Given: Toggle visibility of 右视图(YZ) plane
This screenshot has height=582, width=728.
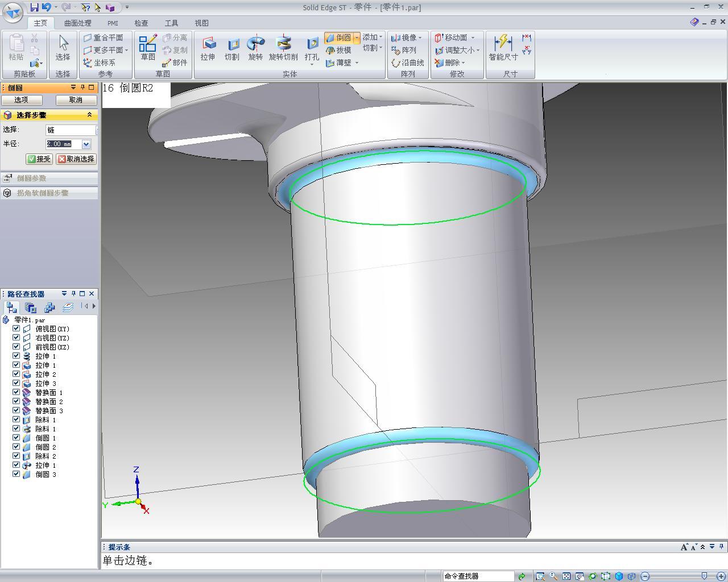Looking at the screenshot, I should 16,338.
